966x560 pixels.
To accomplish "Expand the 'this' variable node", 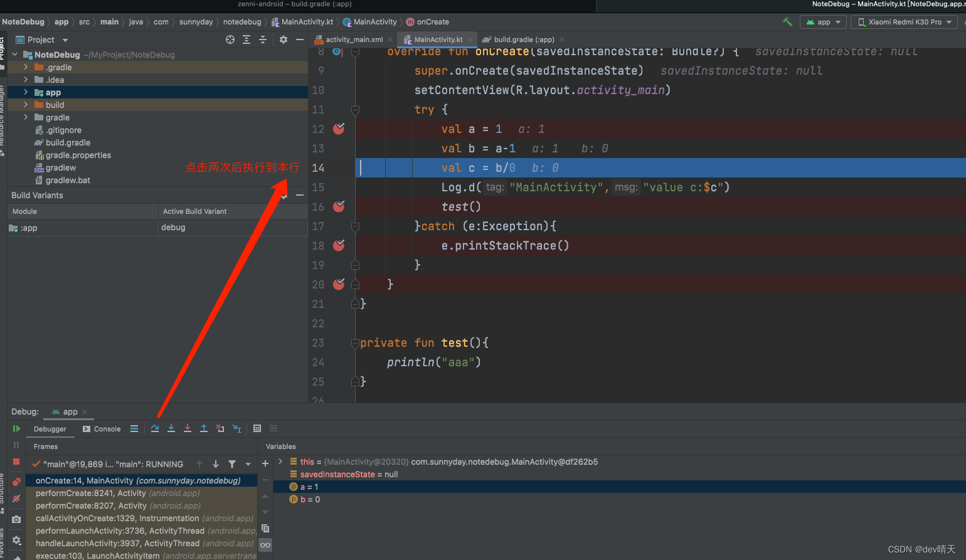I will coord(280,462).
